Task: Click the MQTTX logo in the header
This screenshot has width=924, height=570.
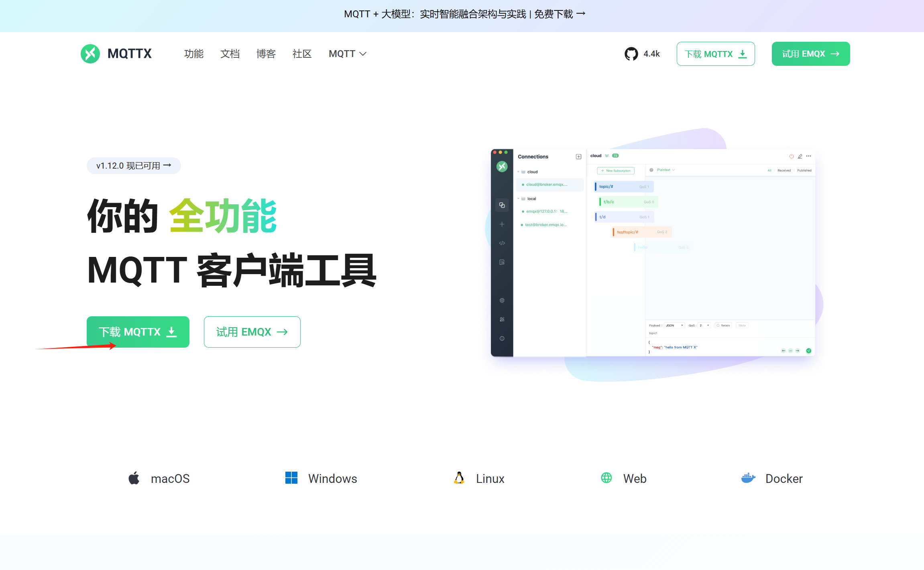Action: 116,53
